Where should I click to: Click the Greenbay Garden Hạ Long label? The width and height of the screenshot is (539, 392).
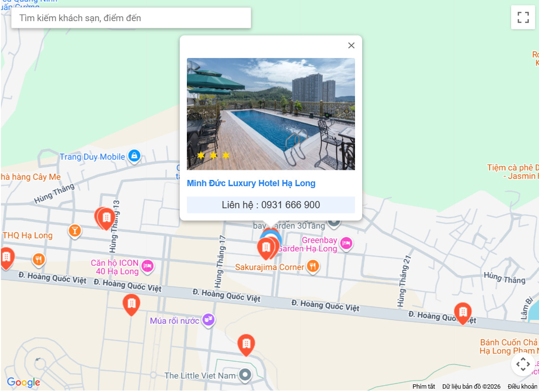pos(307,244)
